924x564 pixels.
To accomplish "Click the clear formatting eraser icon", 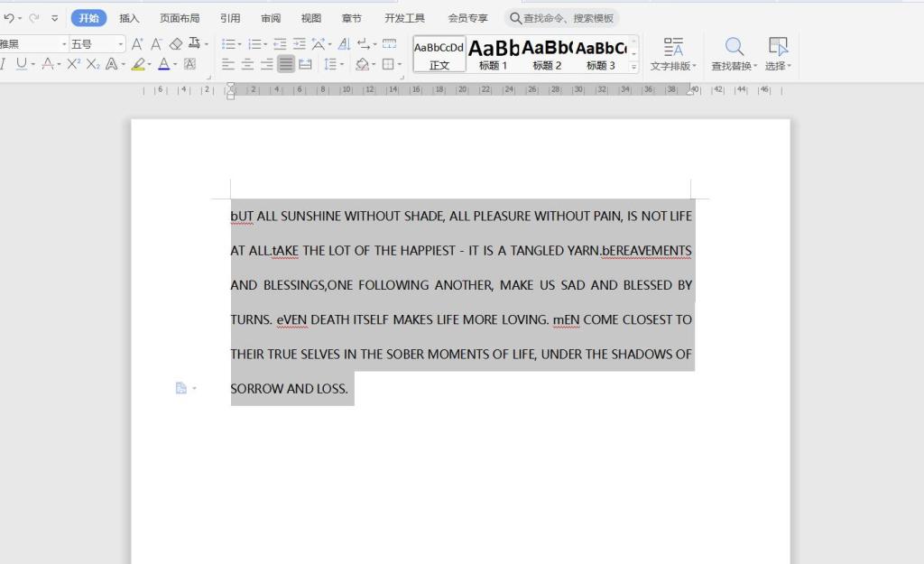I will point(176,43).
